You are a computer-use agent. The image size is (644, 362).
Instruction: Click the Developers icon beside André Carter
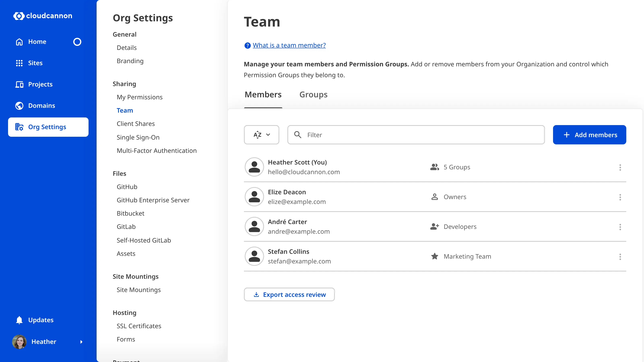click(x=434, y=227)
